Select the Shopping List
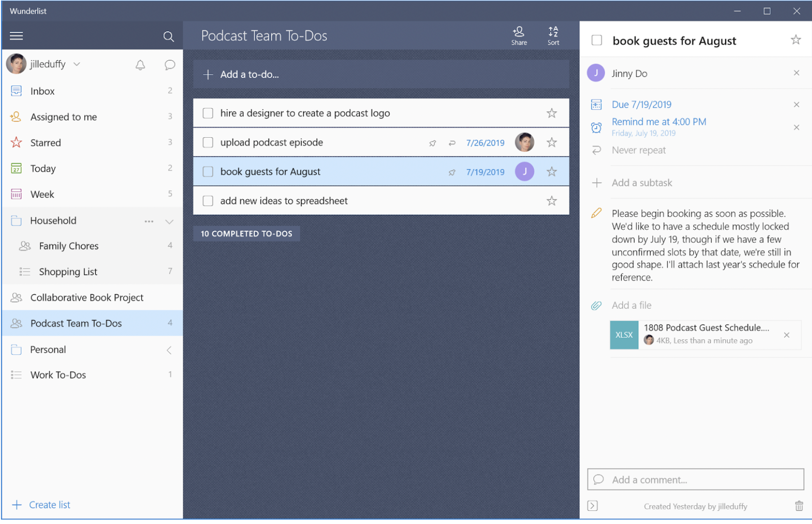 click(92, 272)
